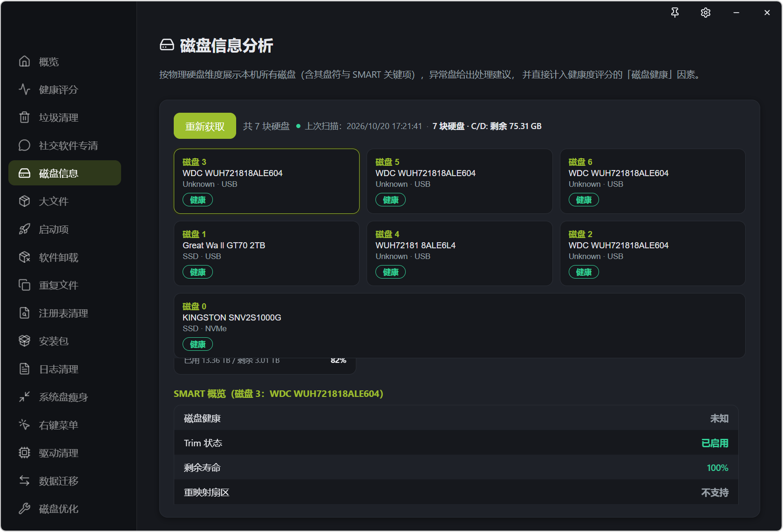This screenshot has width=783, height=532.
Task: Click 重映射扇区 row value 不支持
Action: [x=715, y=492]
